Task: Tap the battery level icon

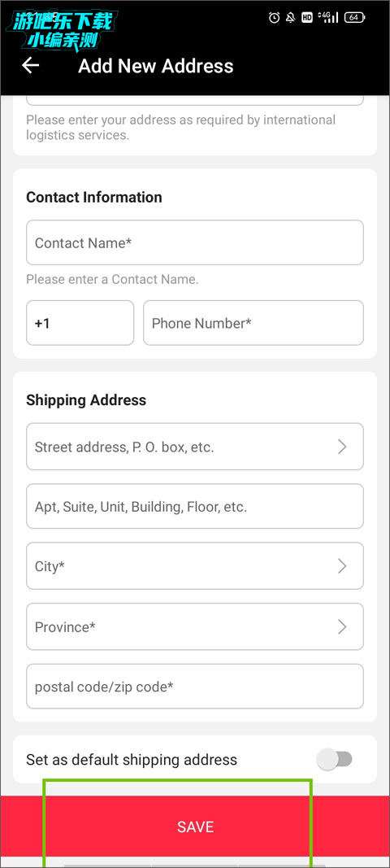Action: (354, 18)
